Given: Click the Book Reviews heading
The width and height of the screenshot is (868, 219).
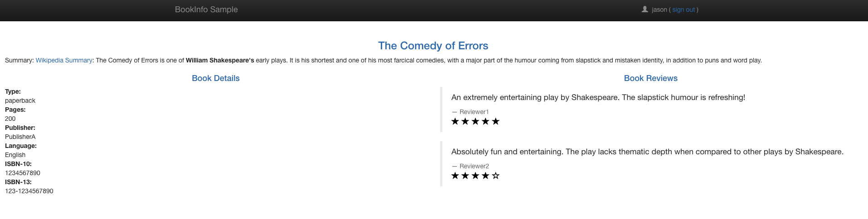Looking at the screenshot, I should click(650, 78).
